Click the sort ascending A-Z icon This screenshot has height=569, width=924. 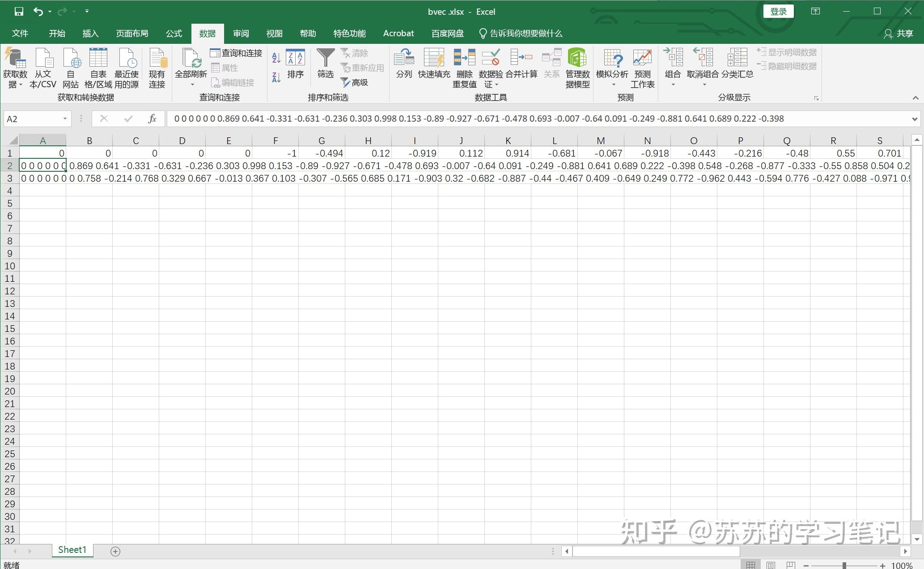pyautogui.click(x=276, y=58)
